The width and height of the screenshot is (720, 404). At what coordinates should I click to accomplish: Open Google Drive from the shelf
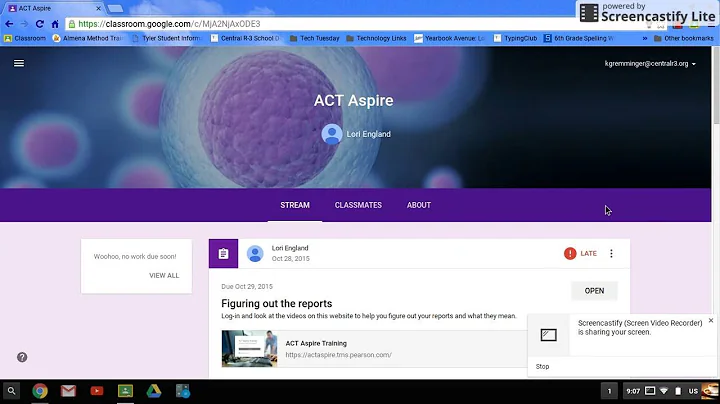[154, 391]
